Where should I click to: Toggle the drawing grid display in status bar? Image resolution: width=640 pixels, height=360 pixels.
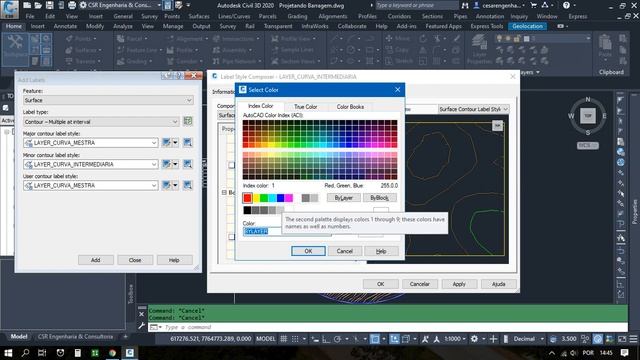pos(284,339)
